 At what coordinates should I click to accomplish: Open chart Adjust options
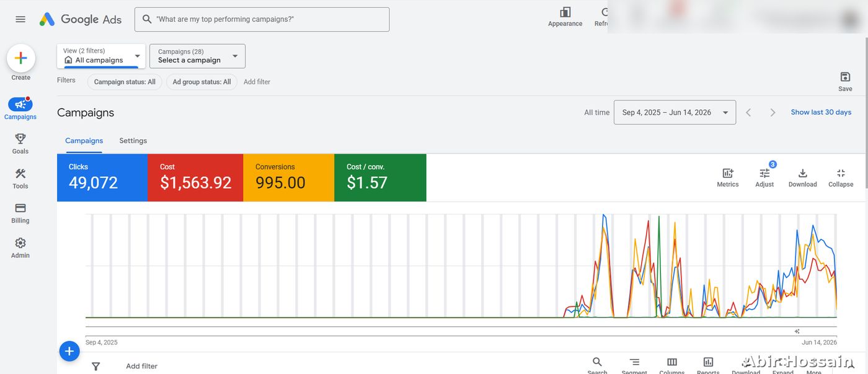(x=764, y=177)
